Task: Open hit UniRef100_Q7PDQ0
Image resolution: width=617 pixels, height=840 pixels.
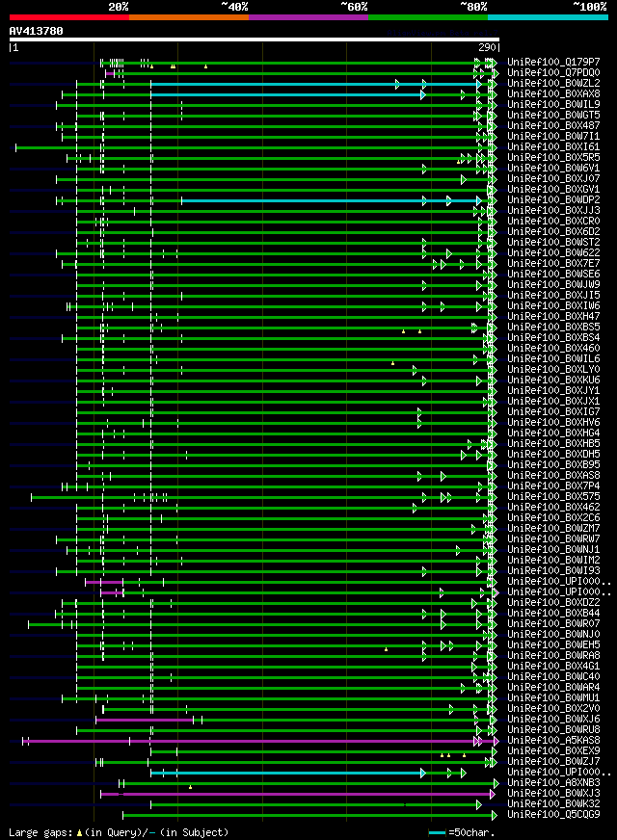Action: (553, 73)
